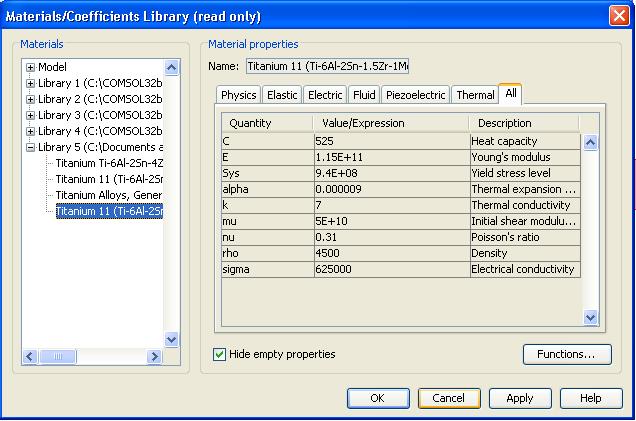Expand the Library 2 node
The height and width of the screenshot is (421, 636).
point(30,99)
